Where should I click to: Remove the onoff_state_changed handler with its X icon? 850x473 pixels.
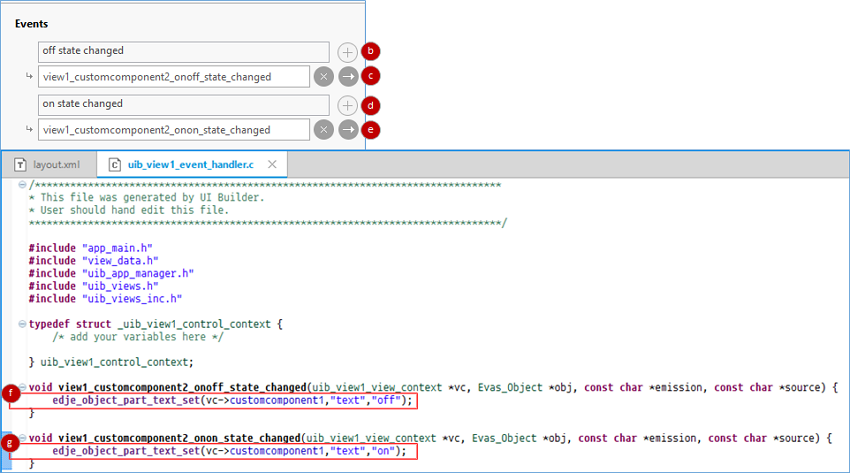[323, 76]
